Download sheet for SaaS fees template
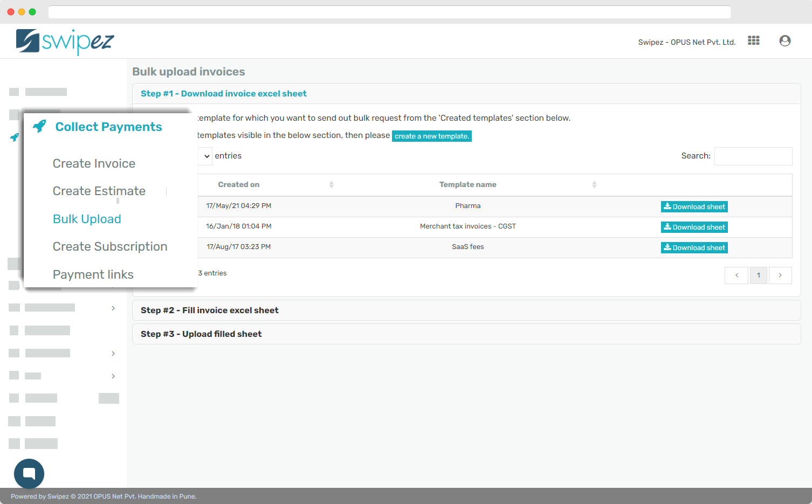This screenshot has width=812, height=504. tap(694, 247)
